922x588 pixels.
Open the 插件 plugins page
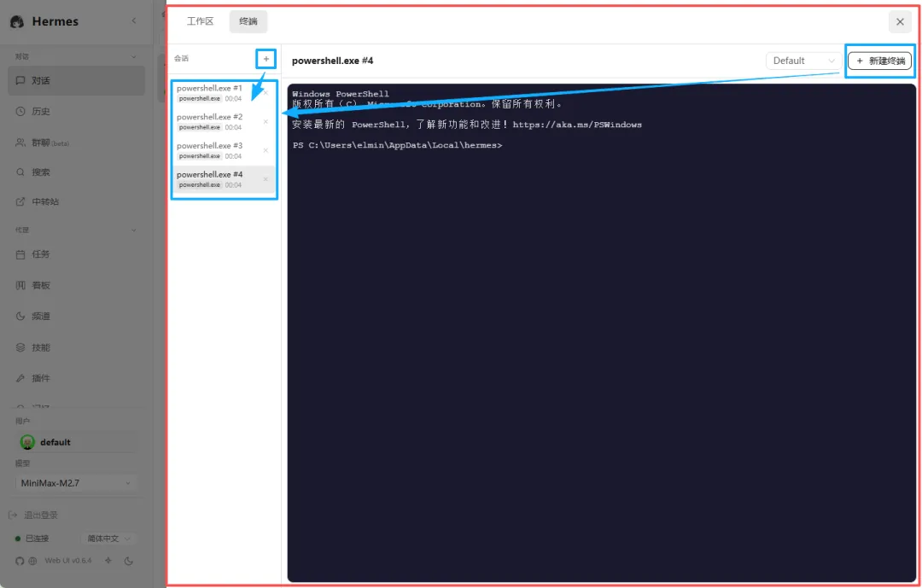(x=77, y=378)
